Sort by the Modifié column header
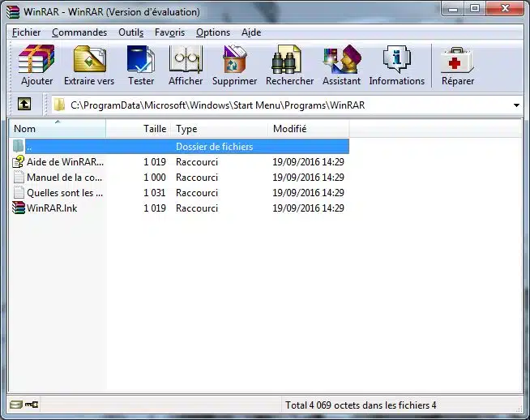Image resolution: width=530 pixels, height=420 pixels. [309, 128]
